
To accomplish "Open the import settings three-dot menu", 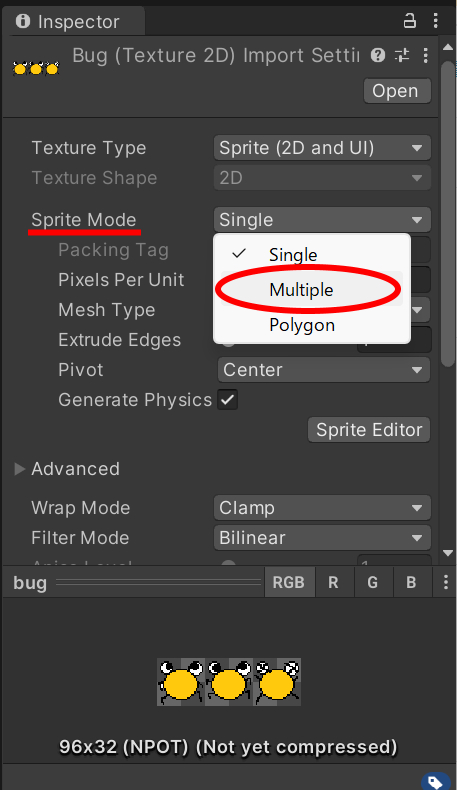I will (426, 55).
